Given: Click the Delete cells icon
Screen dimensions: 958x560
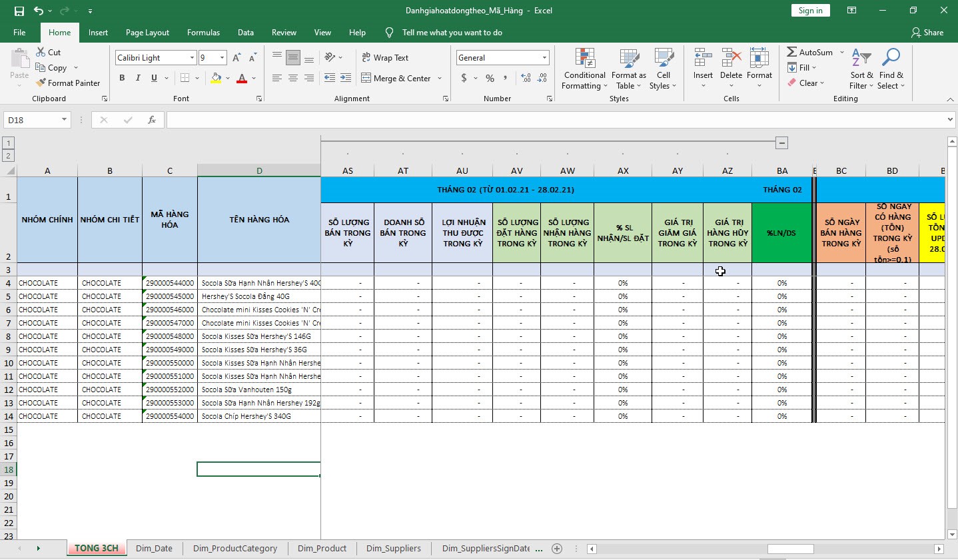Looking at the screenshot, I should [731, 59].
